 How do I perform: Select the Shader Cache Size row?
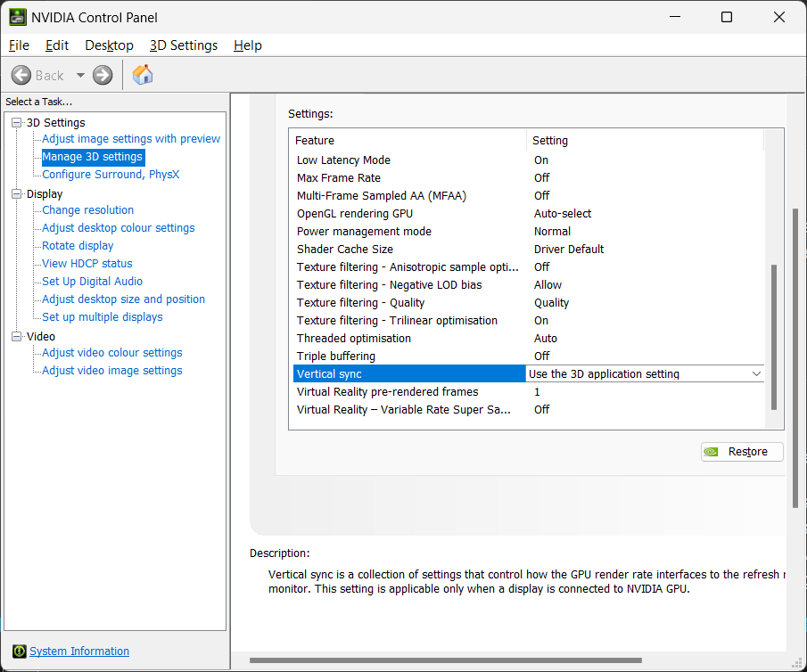[529, 250]
